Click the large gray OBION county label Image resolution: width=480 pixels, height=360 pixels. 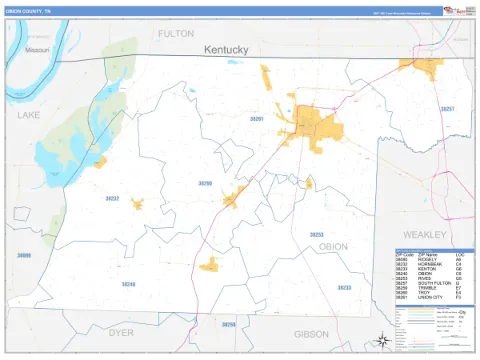pos(333,247)
